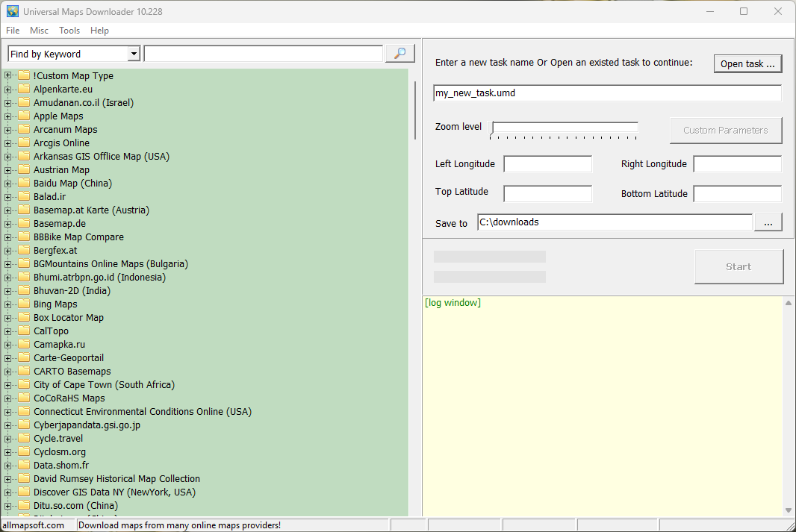Expand the Arcgis Online tree node

[x=7, y=143]
